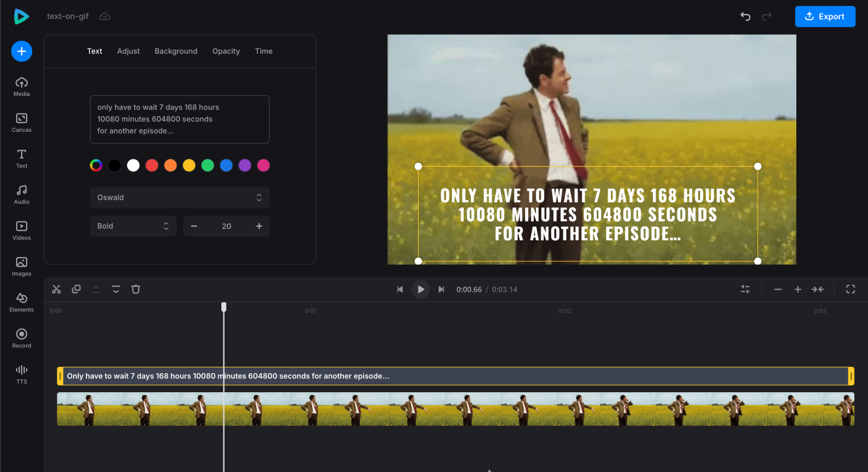Screen dimensions: 868x472
Task: Select the red color swatch
Action: click(152, 165)
